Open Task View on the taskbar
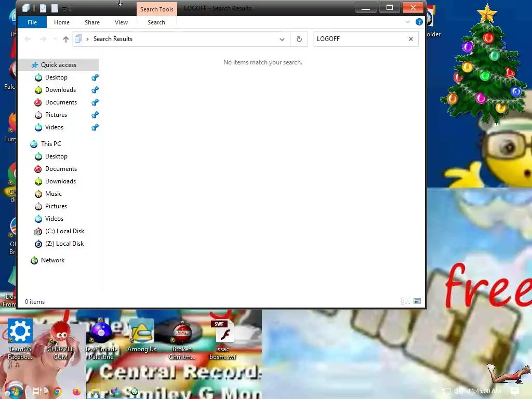 (37, 391)
